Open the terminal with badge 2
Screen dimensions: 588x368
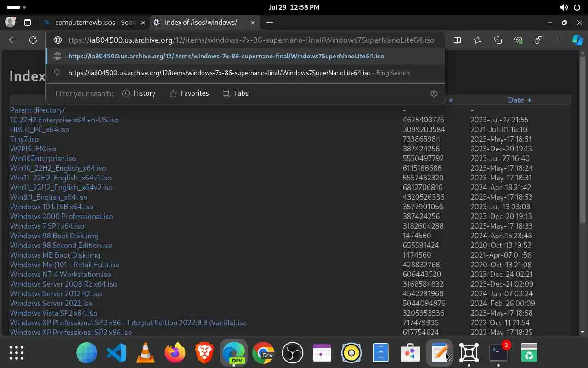498,353
